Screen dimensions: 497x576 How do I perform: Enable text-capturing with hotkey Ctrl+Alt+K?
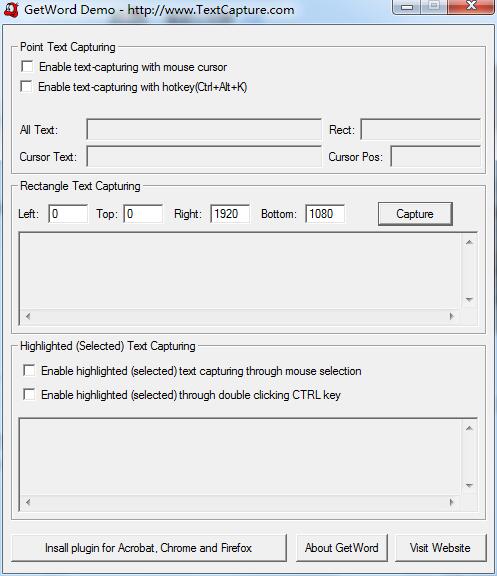26,87
